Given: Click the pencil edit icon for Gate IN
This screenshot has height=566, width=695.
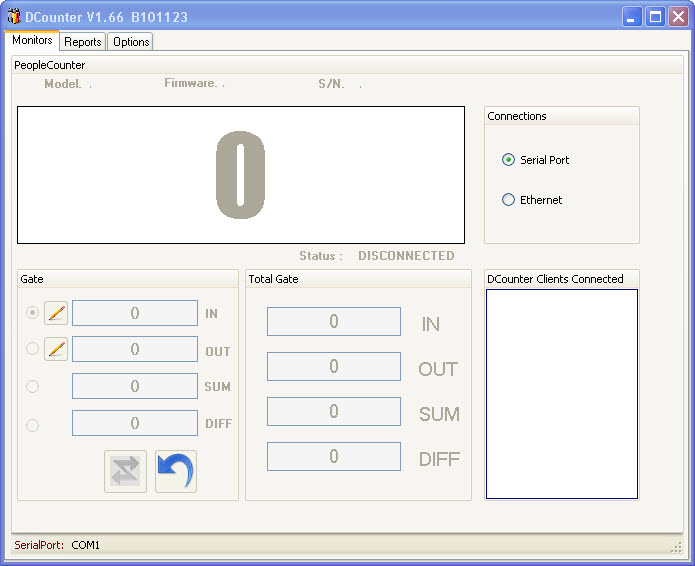Looking at the screenshot, I should tap(56, 313).
